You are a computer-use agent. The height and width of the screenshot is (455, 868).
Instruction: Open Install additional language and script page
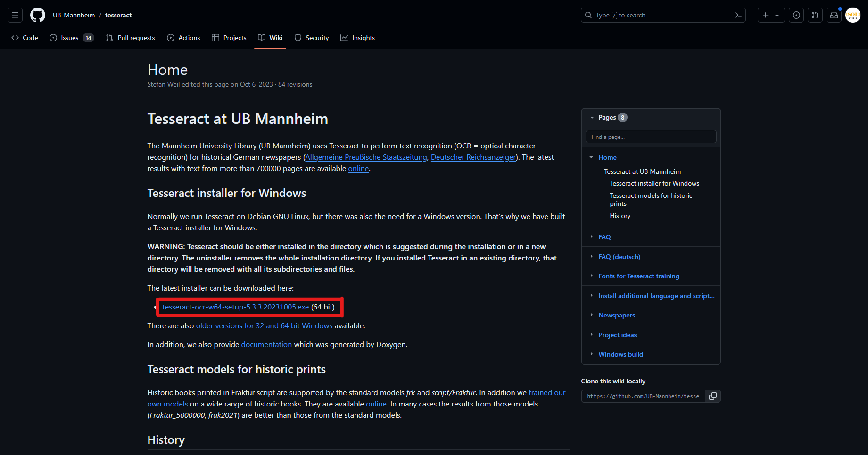click(x=656, y=296)
